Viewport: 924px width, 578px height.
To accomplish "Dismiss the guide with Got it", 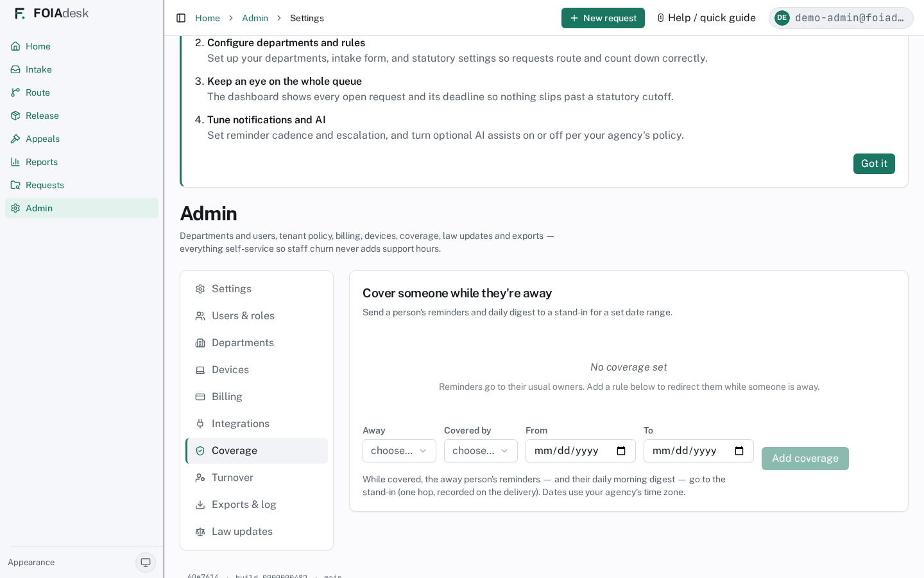I will pos(874,164).
